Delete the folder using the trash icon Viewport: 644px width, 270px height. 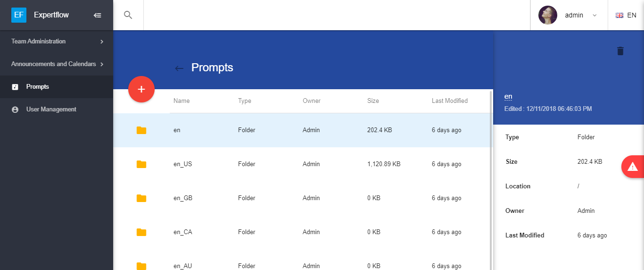(x=620, y=51)
